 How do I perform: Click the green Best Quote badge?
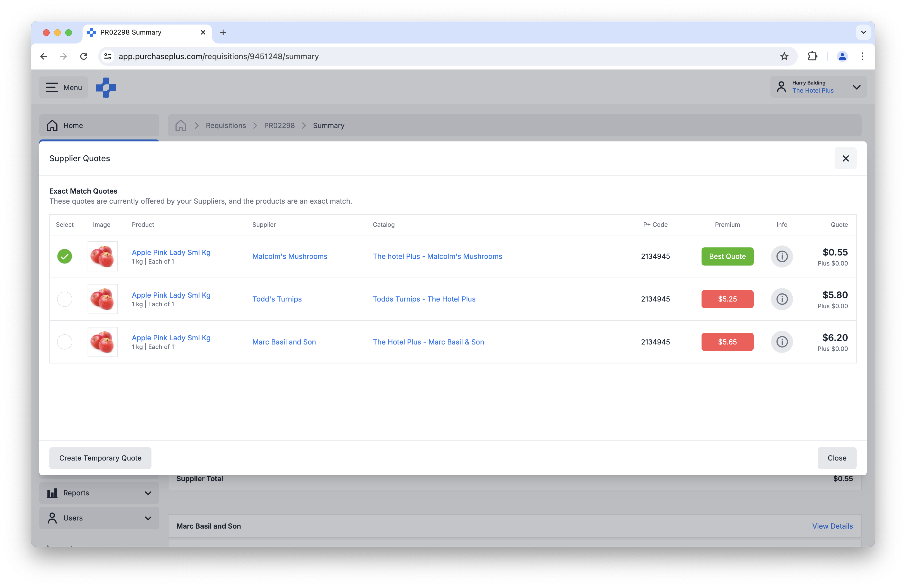[x=727, y=256]
